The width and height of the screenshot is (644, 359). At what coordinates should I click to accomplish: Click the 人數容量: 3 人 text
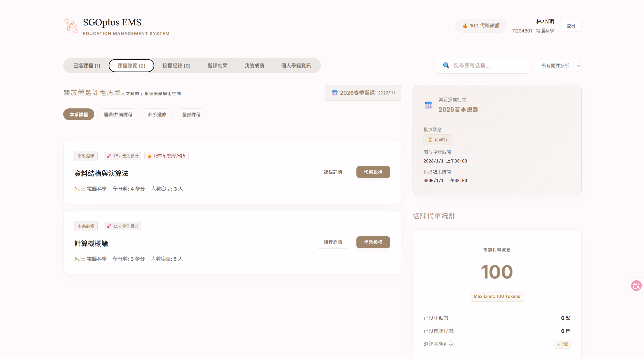[167, 189]
